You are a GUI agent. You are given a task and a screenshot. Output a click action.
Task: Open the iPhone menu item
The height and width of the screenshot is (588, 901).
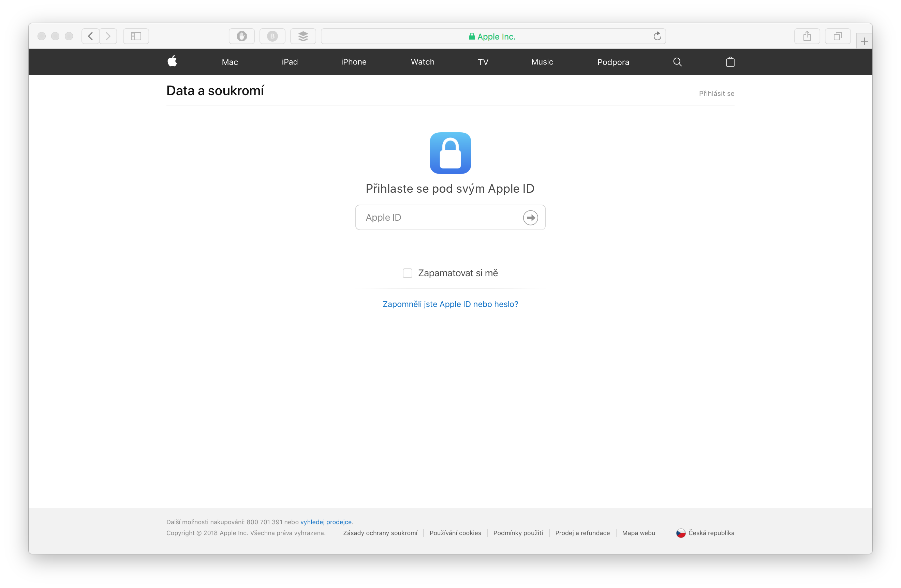354,62
